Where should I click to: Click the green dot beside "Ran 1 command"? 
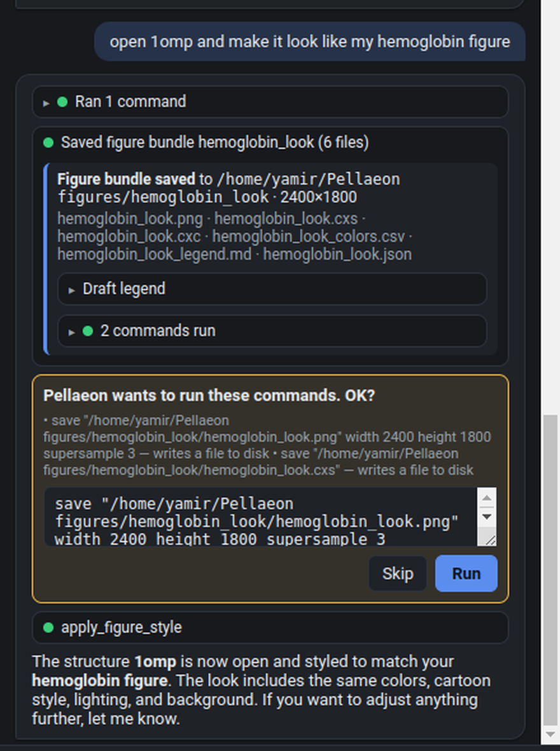tap(62, 102)
